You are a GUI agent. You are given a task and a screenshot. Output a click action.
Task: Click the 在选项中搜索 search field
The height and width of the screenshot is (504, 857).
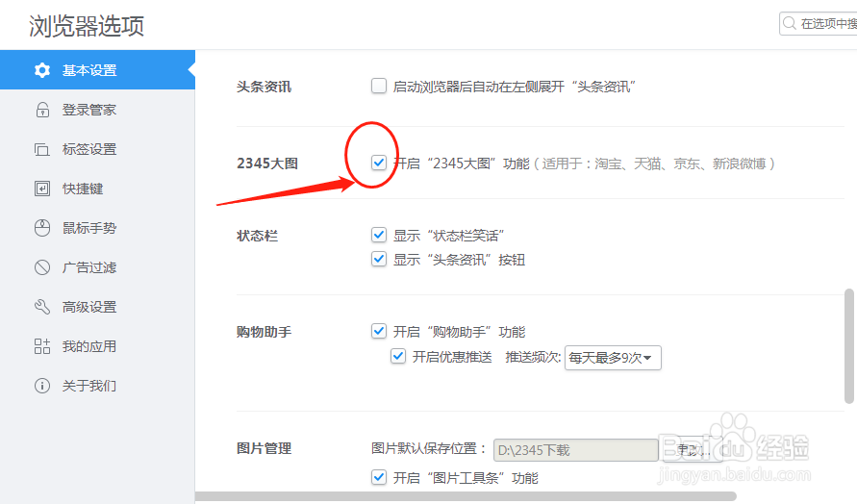click(819, 23)
